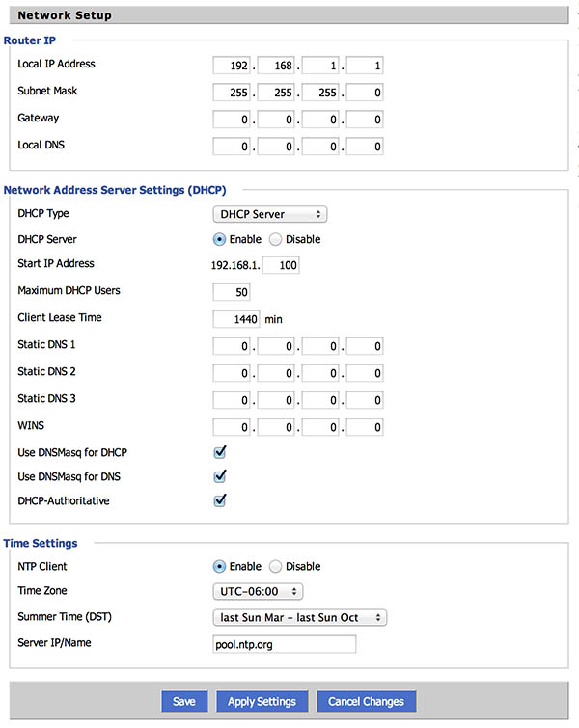Image resolution: width=579 pixels, height=728 pixels.
Task: Click the Subnet Mask last octet 0
Action: click(365, 93)
